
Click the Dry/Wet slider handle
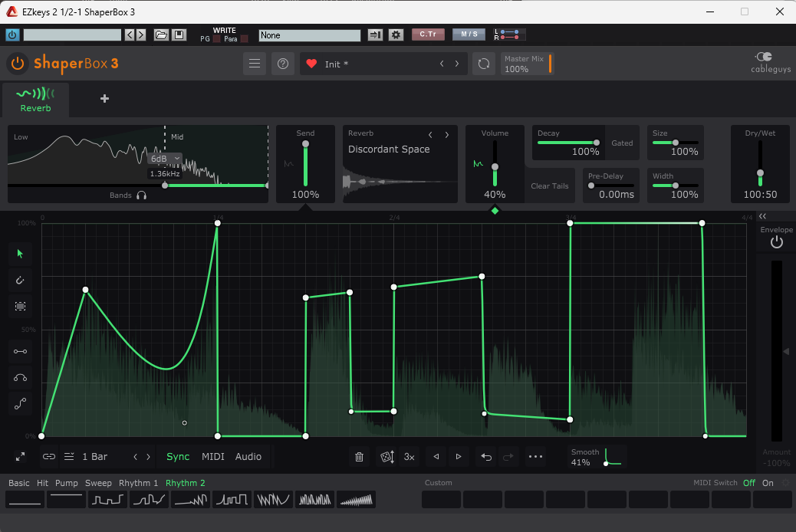coord(761,173)
